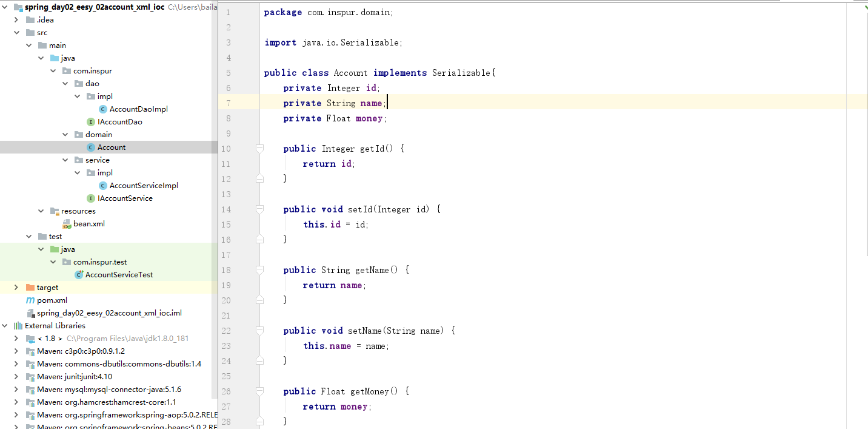868x429 pixels.
Task: Fold the getName method at line 18
Action: point(260,270)
